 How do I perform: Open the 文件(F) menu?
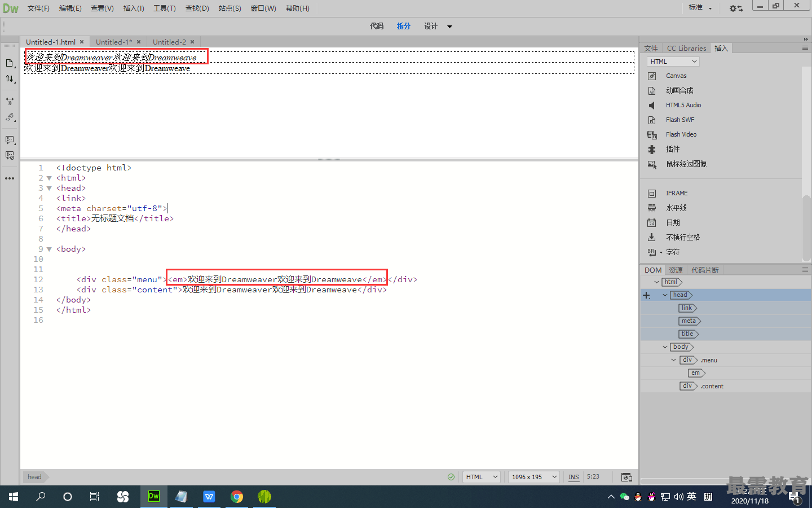pos(38,8)
